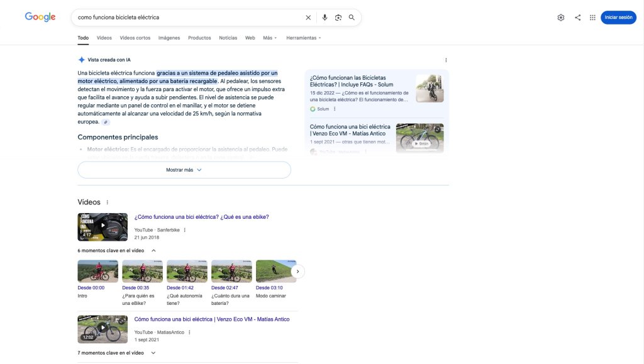The width and height of the screenshot is (644, 364).
Task: Expand the Más search filters dropdown
Action: click(x=270, y=38)
